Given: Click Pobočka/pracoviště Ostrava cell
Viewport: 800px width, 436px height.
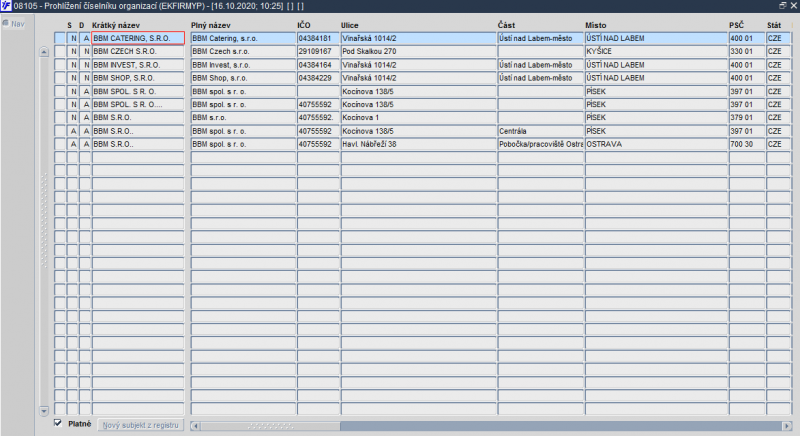Looking at the screenshot, I should click(x=541, y=144).
